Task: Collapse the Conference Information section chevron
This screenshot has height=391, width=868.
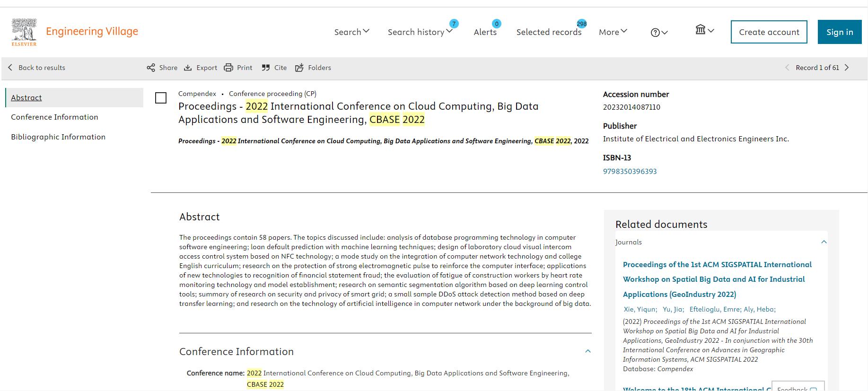Action: 588,351
